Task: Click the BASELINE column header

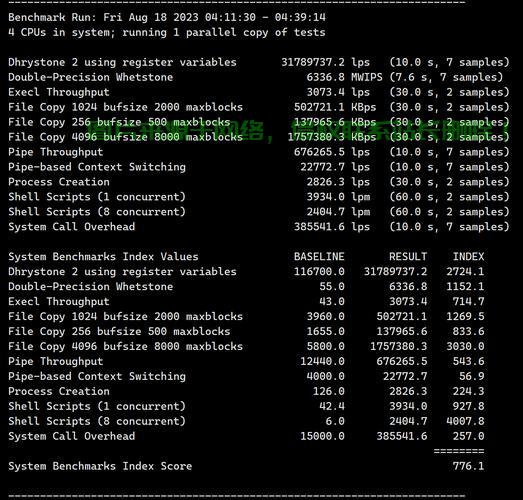Action: pos(319,257)
